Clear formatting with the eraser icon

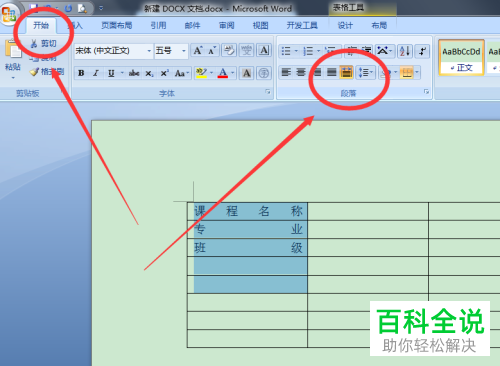click(x=229, y=51)
